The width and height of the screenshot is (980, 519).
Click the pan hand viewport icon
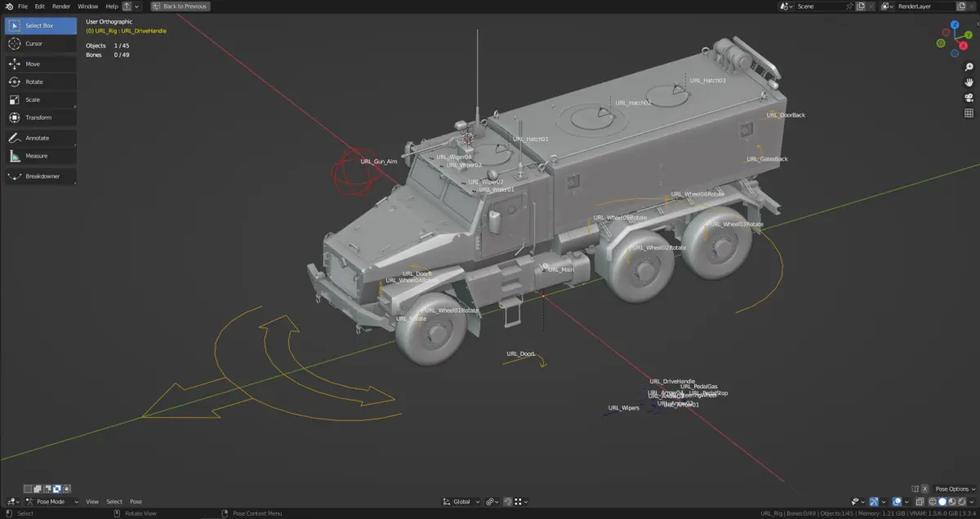[969, 82]
